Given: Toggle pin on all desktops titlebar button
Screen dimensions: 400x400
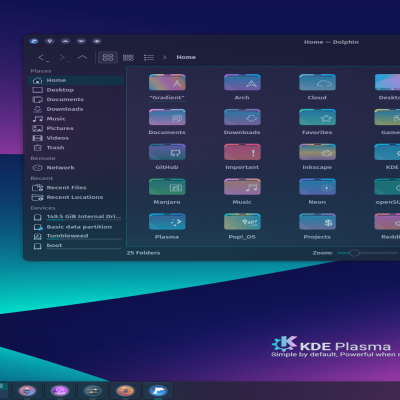Looking at the screenshot, I should coord(50,41).
